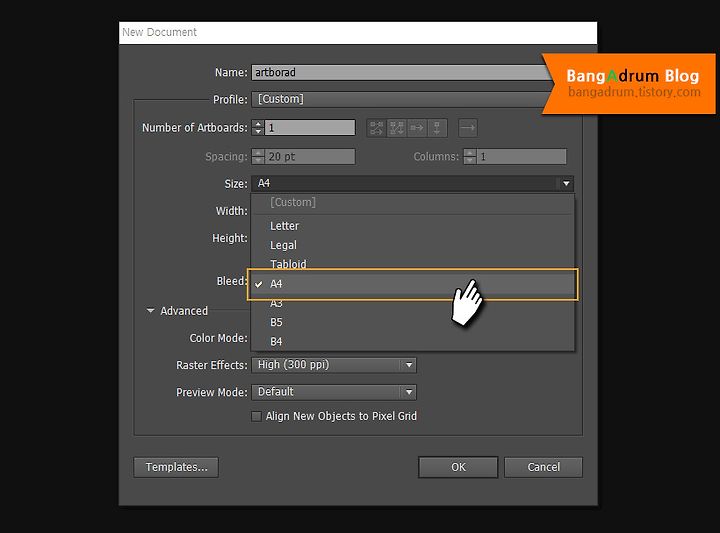Click the Columns value field
Screen dimensions: 720x533
click(x=522, y=157)
